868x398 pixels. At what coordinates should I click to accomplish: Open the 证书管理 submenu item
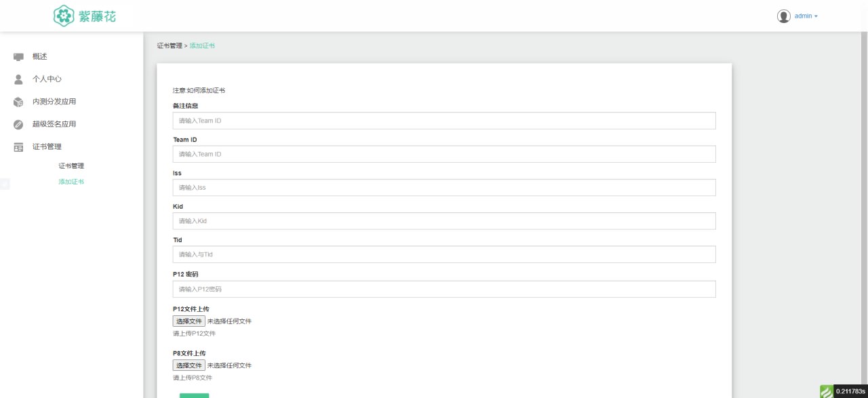(71, 166)
